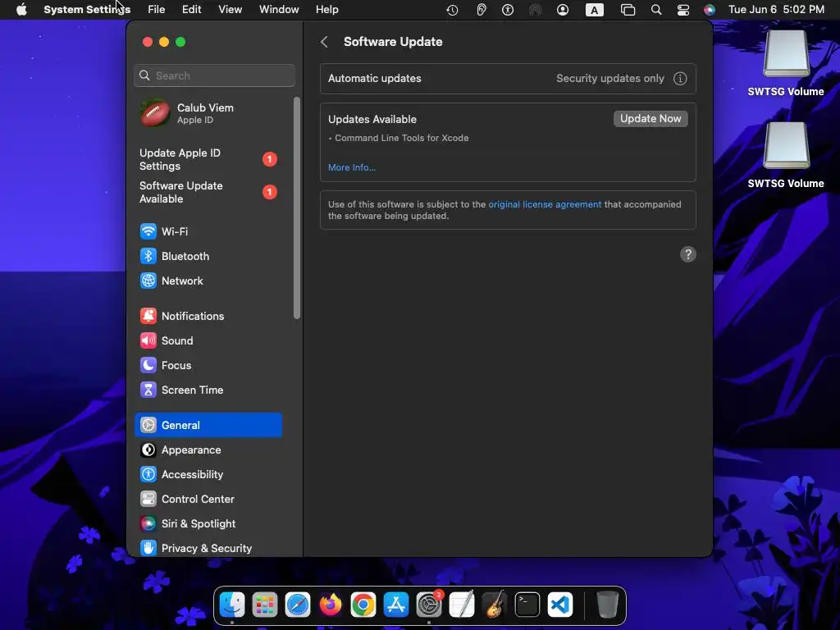Open Finder from the Dock
The width and height of the screenshot is (840, 630).
232,605
